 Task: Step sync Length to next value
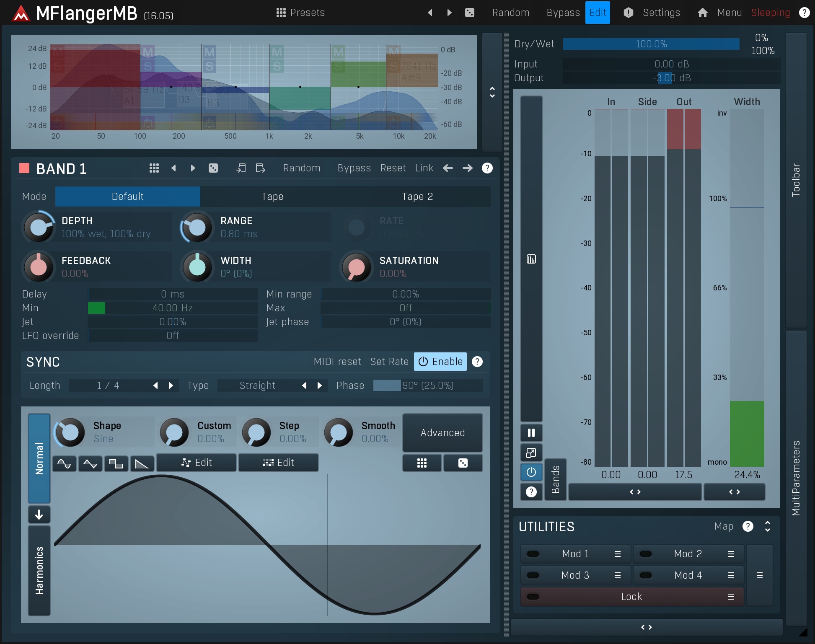(171, 385)
